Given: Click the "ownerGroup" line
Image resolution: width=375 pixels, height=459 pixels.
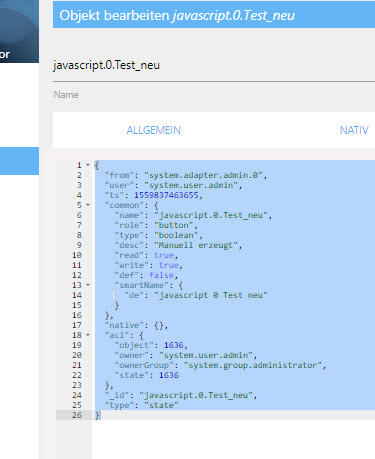Looking at the screenshot, I should 220,365.
